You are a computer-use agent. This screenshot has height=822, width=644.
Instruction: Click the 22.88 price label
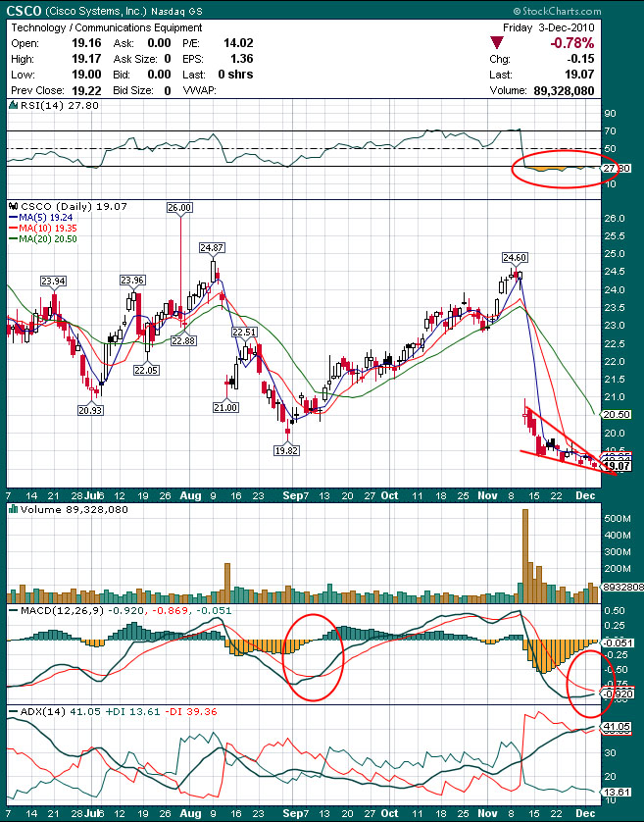pyautogui.click(x=183, y=340)
